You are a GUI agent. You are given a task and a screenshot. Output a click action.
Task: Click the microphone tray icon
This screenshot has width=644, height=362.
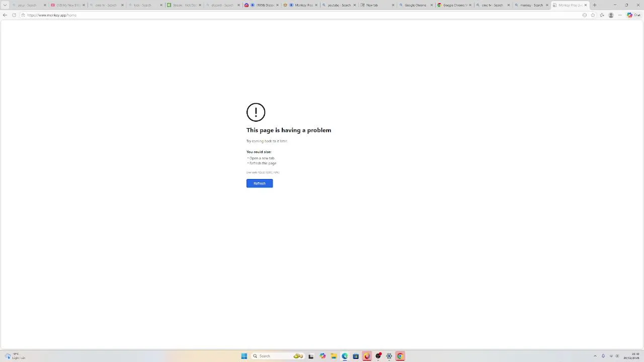point(603,356)
